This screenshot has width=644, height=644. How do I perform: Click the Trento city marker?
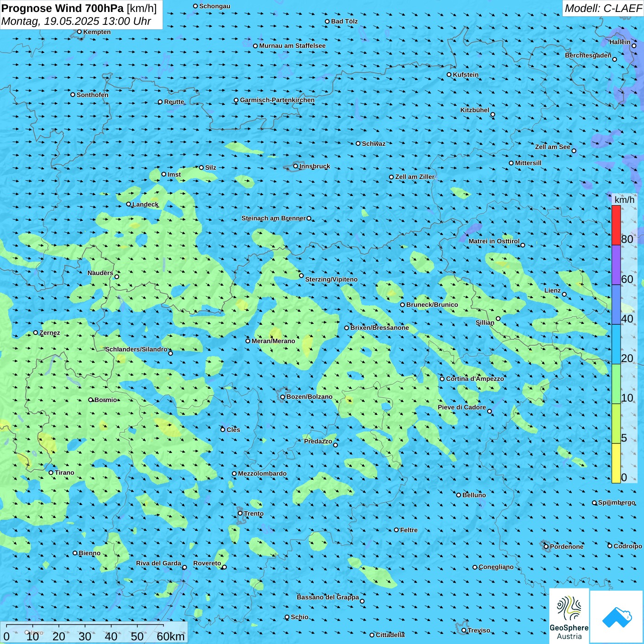point(240,513)
